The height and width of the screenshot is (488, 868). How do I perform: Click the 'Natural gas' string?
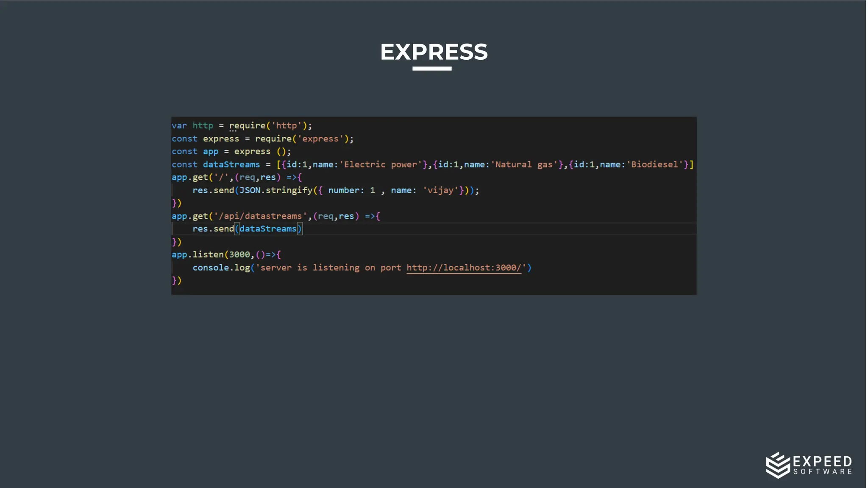[x=524, y=165]
